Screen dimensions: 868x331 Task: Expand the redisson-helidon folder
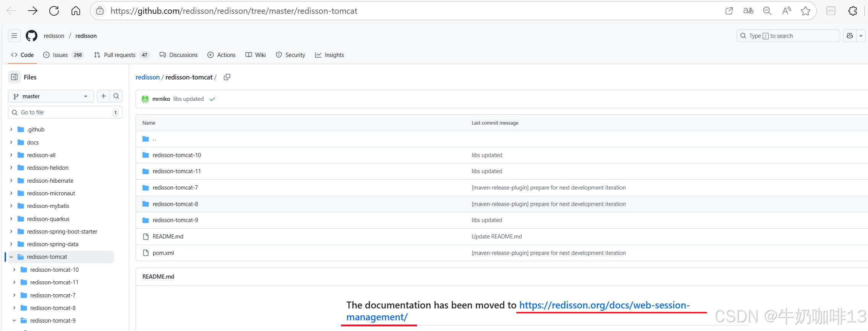tap(11, 168)
